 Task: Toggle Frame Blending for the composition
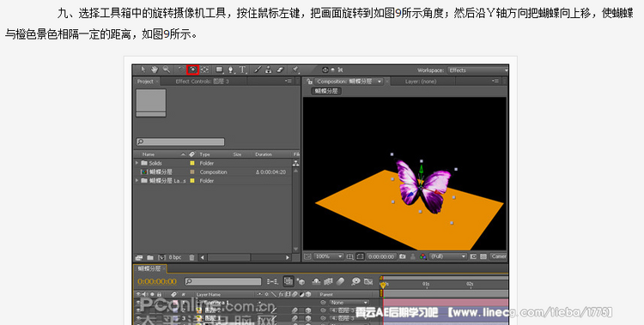click(328, 281)
